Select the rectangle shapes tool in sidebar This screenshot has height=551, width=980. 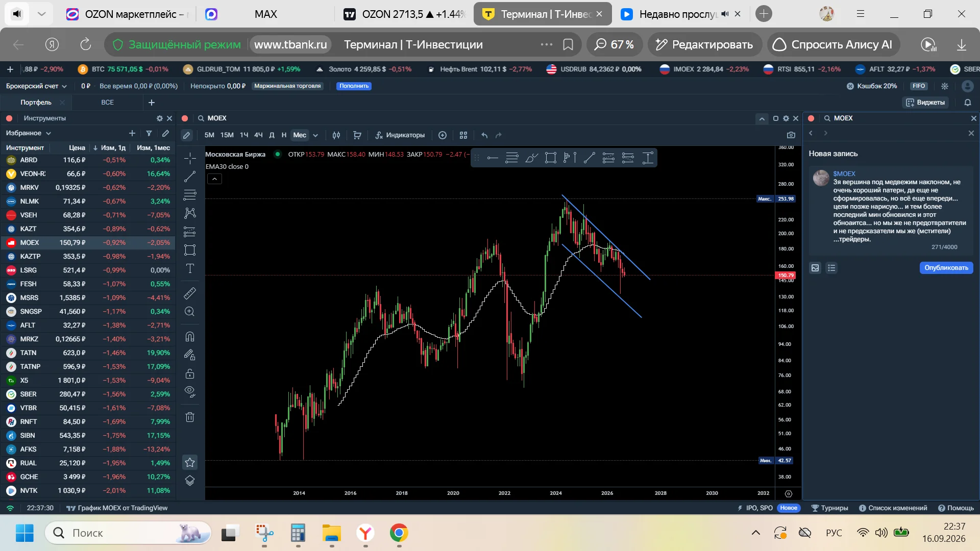[x=190, y=250]
